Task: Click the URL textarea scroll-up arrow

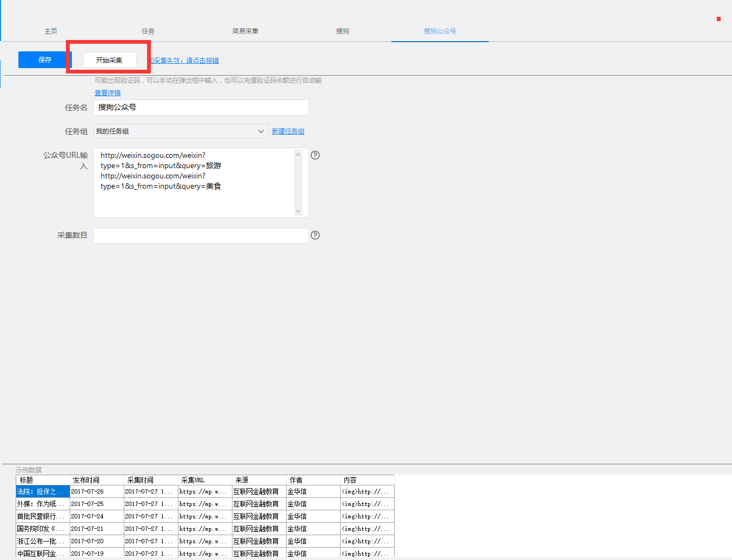Action: [298, 155]
